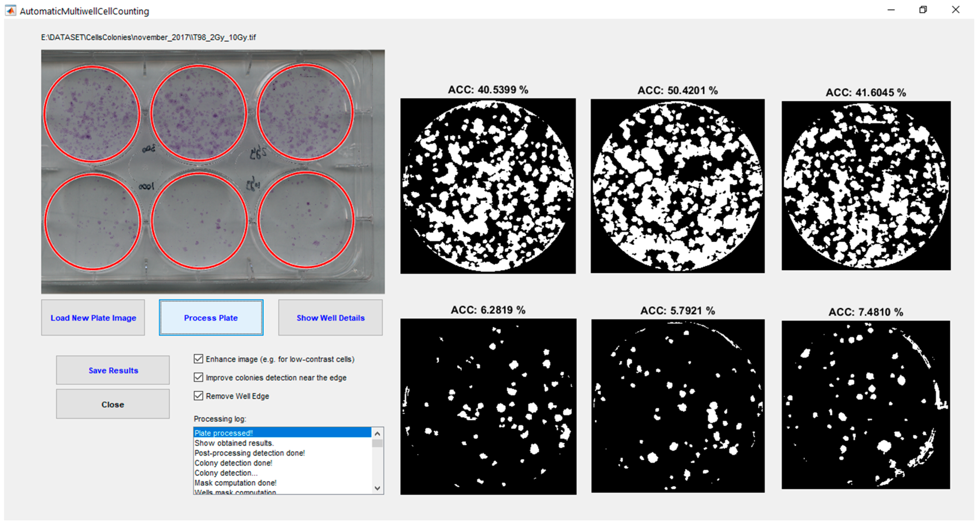Disable Remove Well Edge option
Screen dimensions: 980x525
pyautogui.click(x=198, y=396)
